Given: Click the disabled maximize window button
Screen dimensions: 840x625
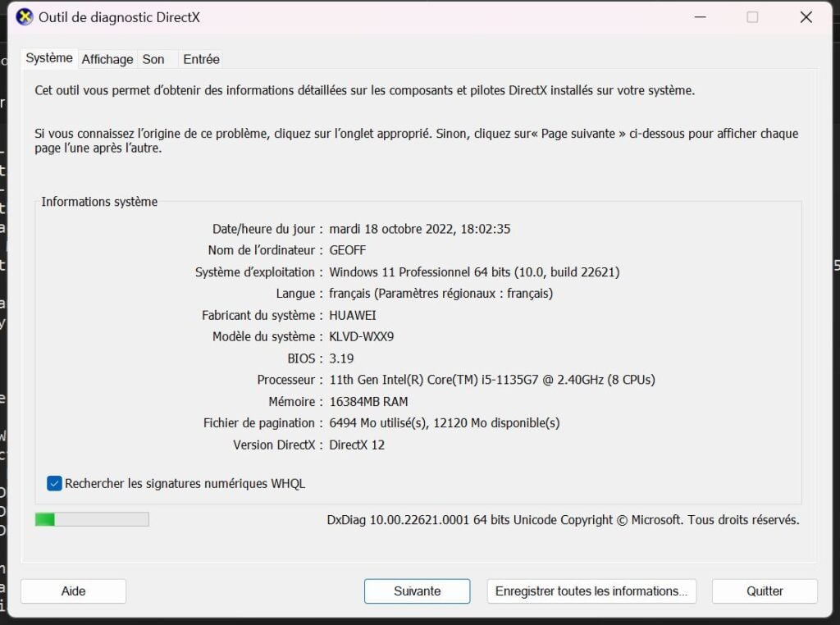Looking at the screenshot, I should pyautogui.click(x=753, y=17).
